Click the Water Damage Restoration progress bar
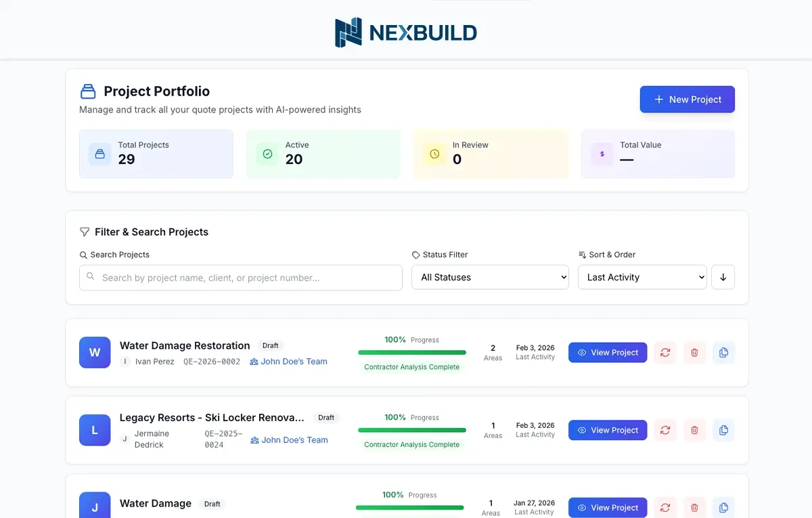Image resolution: width=812 pixels, height=518 pixels. coord(411,353)
